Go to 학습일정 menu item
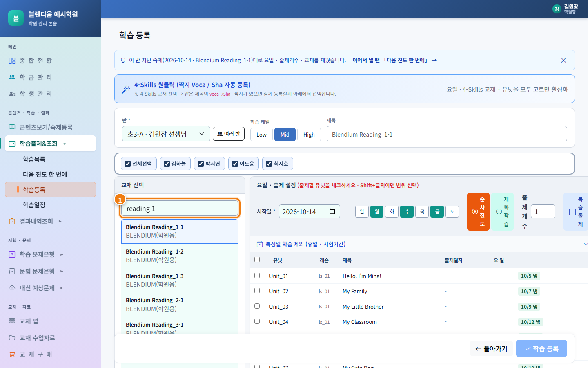588x368 pixels. click(34, 205)
